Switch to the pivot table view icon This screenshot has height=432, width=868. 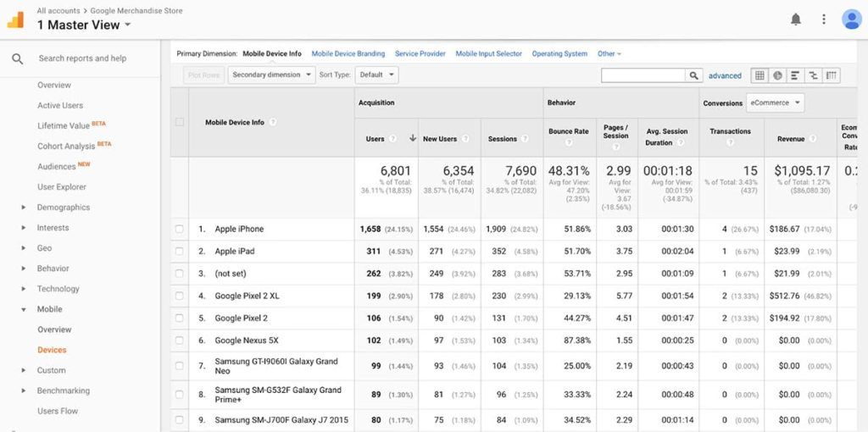tap(832, 75)
